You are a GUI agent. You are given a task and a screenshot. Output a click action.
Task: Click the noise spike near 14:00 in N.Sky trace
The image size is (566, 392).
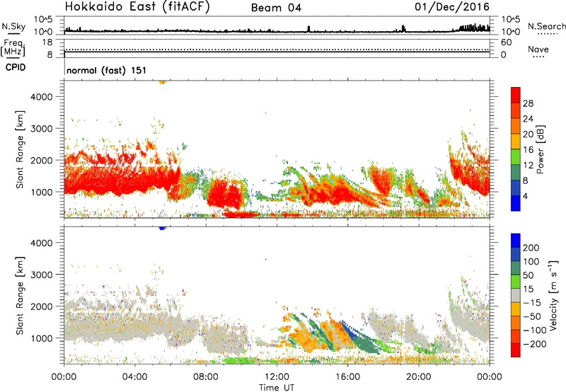pos(308,29)
